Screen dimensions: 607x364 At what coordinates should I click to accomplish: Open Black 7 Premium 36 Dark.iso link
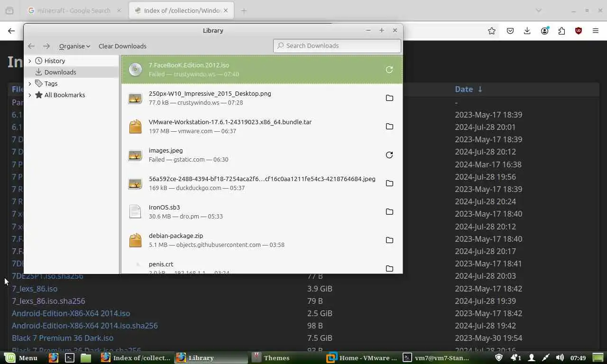point(63,338)
